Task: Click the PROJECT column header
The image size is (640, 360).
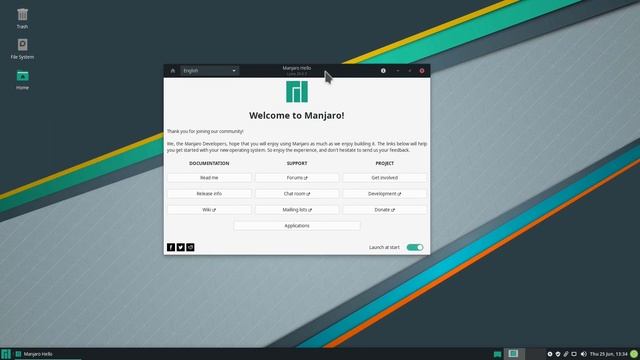Action: click(x=384, y=163)
